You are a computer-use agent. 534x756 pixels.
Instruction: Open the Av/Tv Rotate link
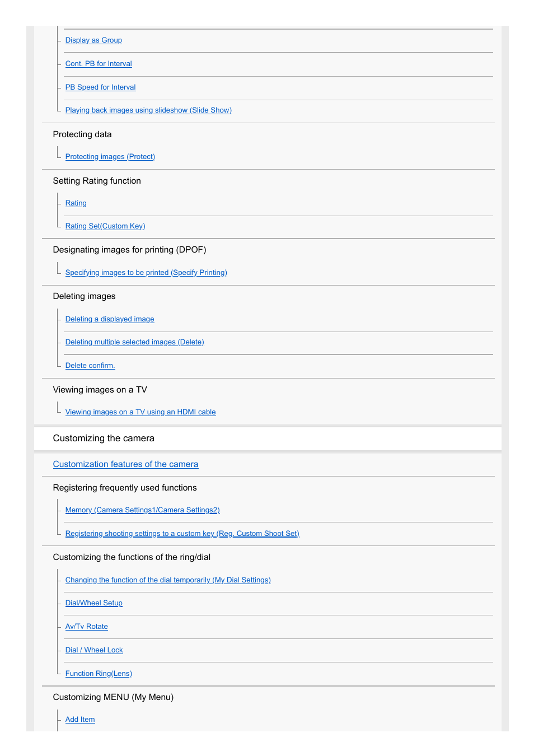87,627
